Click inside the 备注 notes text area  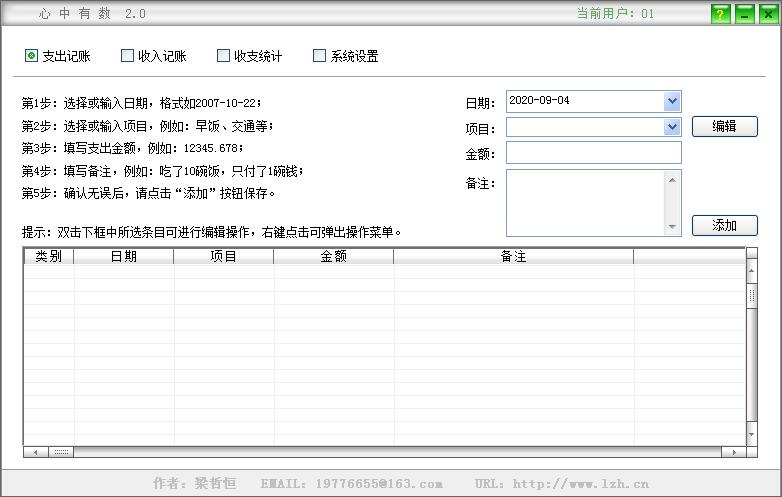coord(585,203)
